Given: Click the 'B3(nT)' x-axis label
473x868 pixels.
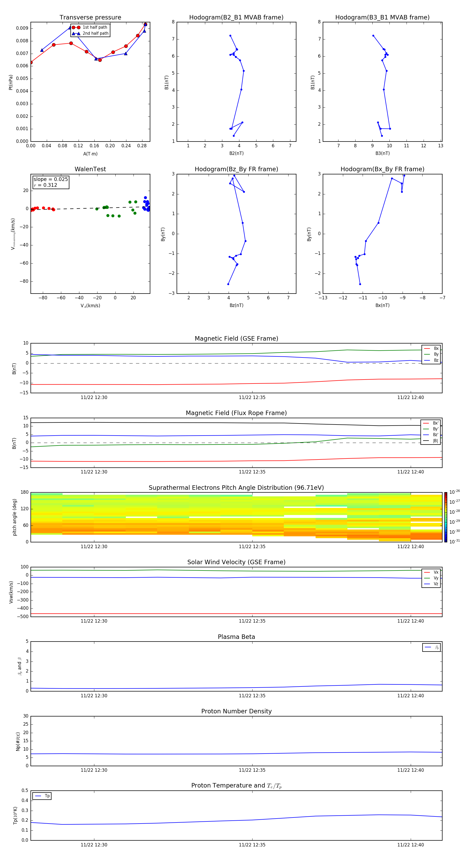Looking at the screenshot, I should pos(382,153).
